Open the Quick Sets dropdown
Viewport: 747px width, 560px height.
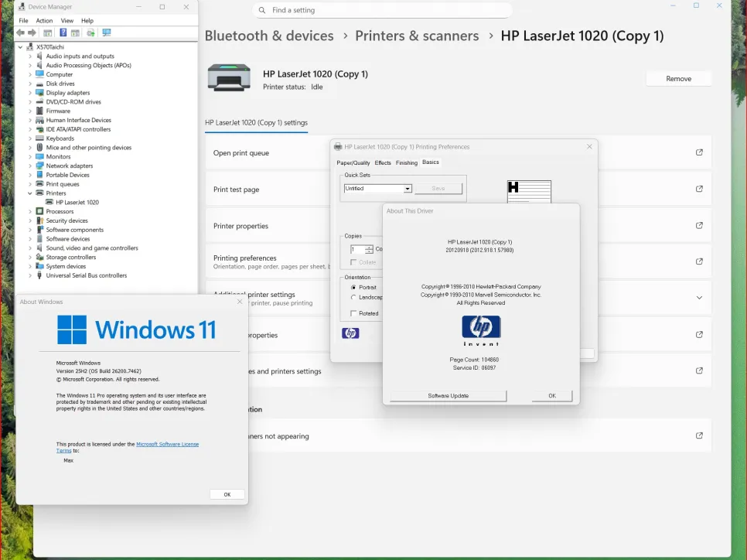[408, 189]
